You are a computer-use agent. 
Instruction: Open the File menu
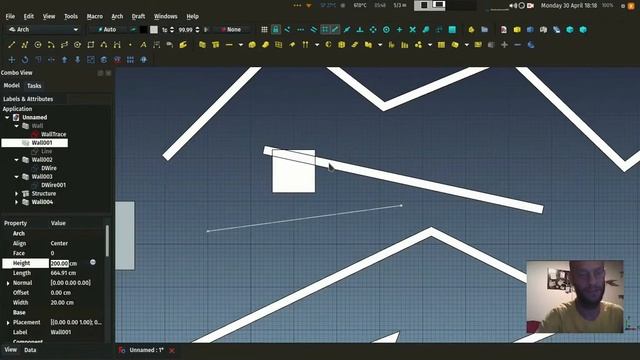point(10,16)
